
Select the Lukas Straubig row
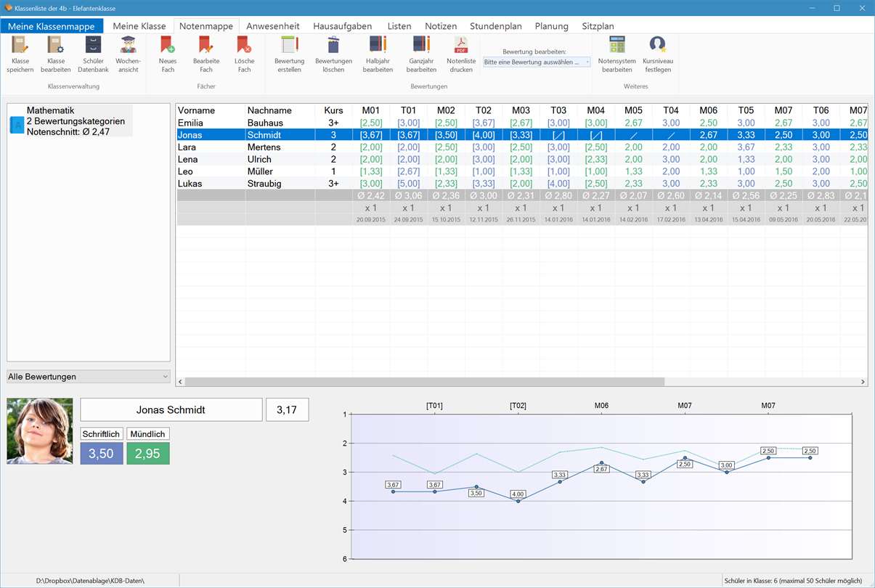pyautogui.click(x=521, y=184)
